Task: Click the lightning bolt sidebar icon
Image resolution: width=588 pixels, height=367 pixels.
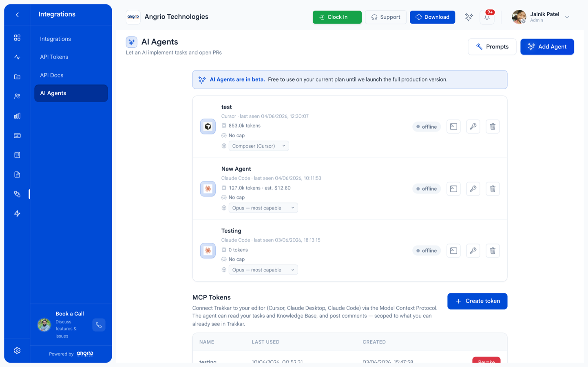Action: click(17, 213)
